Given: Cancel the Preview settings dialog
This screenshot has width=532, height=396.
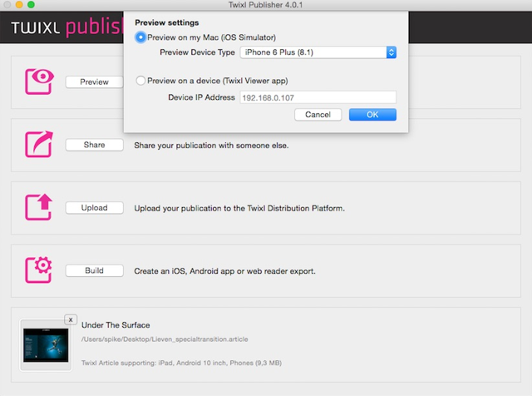Looking at the screenshot, I should [318, 115].
